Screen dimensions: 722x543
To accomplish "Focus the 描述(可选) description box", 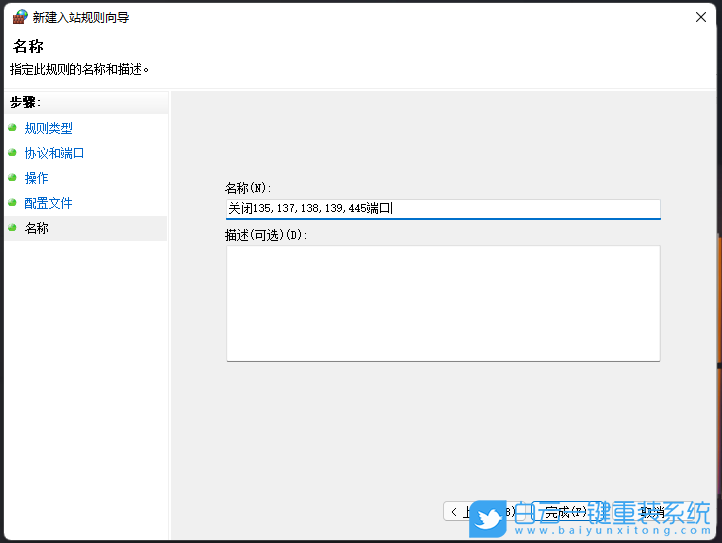I will [443, 304].
